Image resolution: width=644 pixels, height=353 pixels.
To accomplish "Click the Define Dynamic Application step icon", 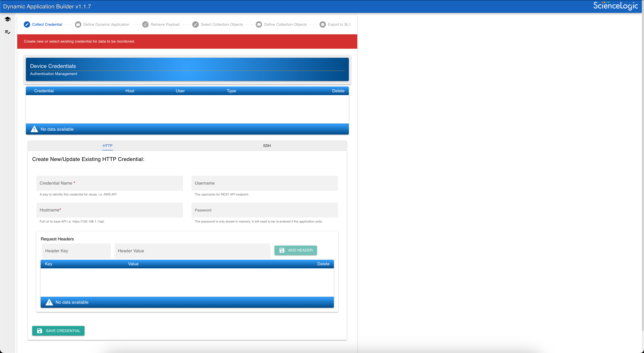I will coord(77,24).
